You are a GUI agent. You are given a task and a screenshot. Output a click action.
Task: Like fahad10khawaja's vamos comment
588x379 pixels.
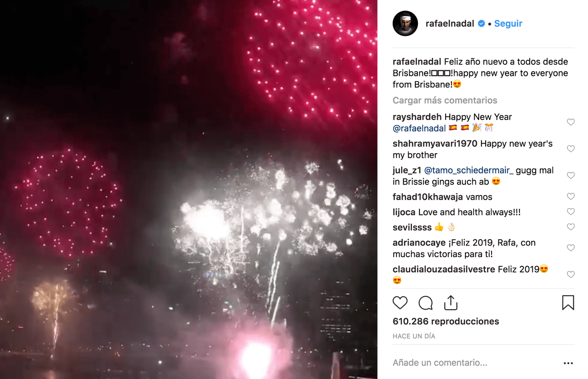pos(571,197)
